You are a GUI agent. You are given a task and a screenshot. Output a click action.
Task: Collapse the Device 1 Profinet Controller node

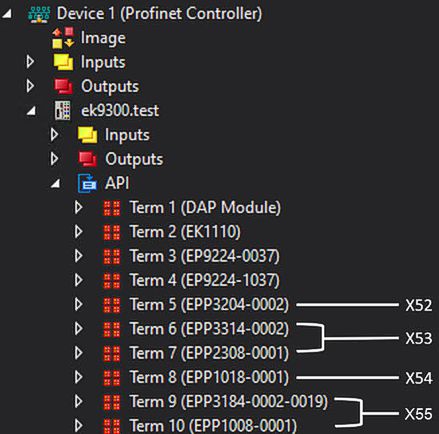[7, 14]
